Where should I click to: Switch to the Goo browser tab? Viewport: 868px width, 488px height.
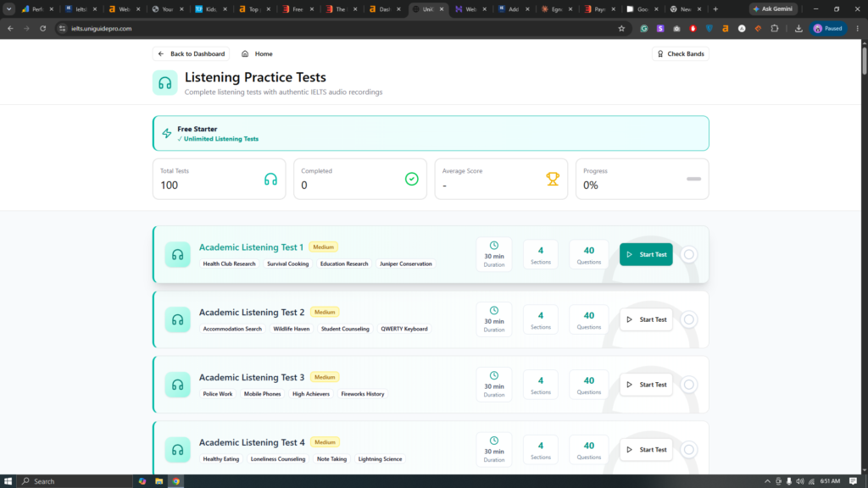tap(643, 8)
